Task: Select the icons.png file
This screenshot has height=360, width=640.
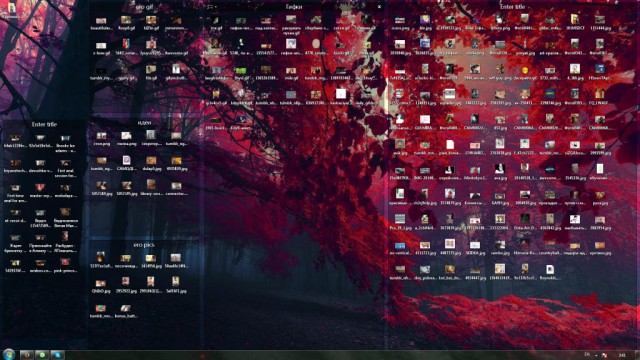Action: 400,24
